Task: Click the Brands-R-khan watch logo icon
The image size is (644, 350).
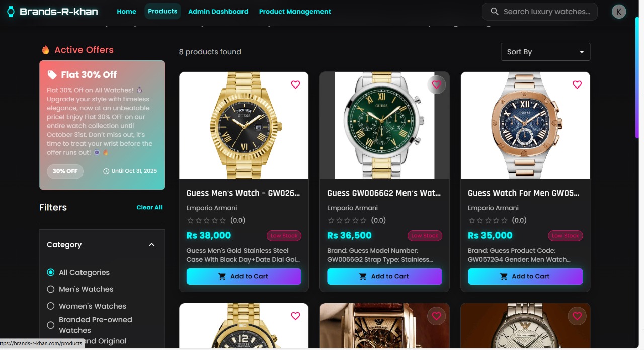Action: click(11, 12)
